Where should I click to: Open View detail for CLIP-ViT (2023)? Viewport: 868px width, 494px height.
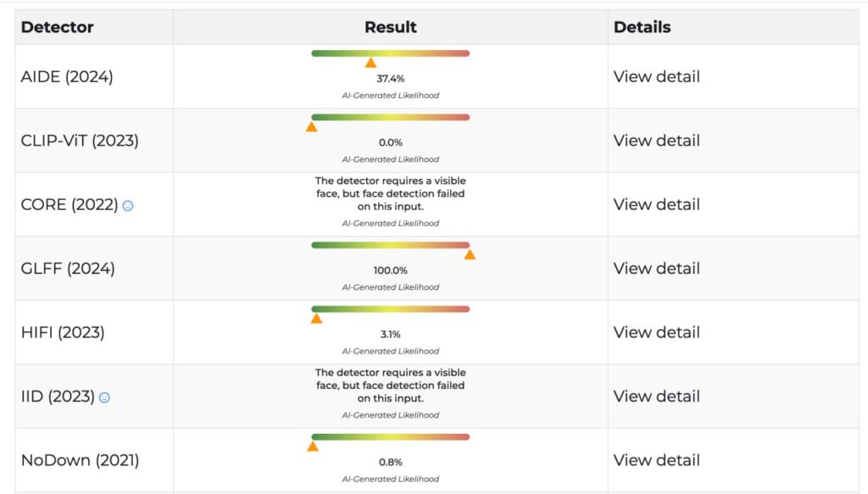(x=656, y=141)
